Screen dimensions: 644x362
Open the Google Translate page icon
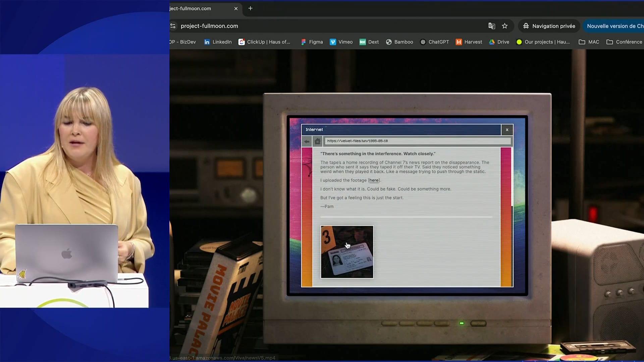click(491, 26)
